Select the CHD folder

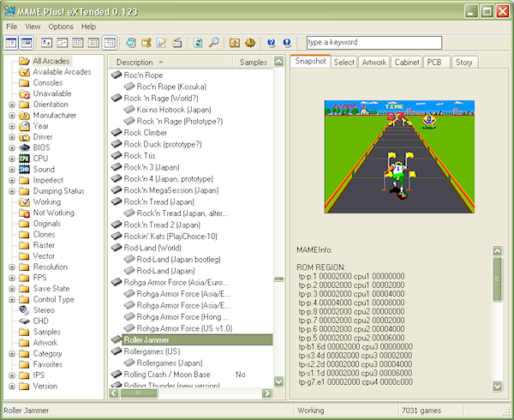[x=40, y=321]
